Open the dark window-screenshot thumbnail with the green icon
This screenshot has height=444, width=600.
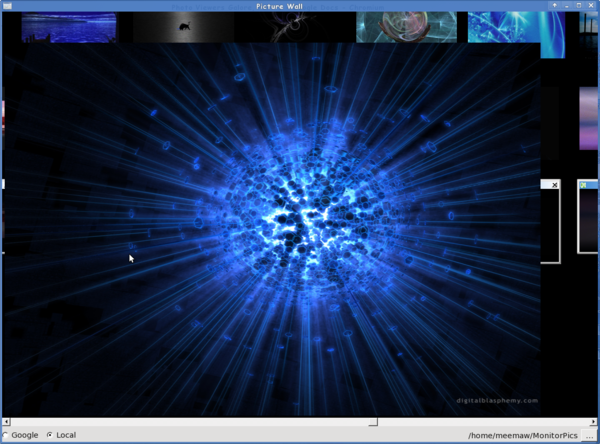(x=588, y=217)
